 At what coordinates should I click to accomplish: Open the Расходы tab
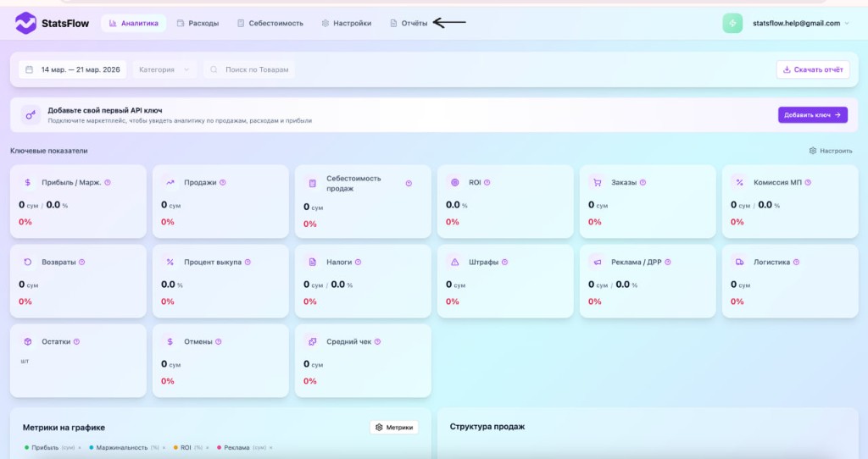[198, 23]
